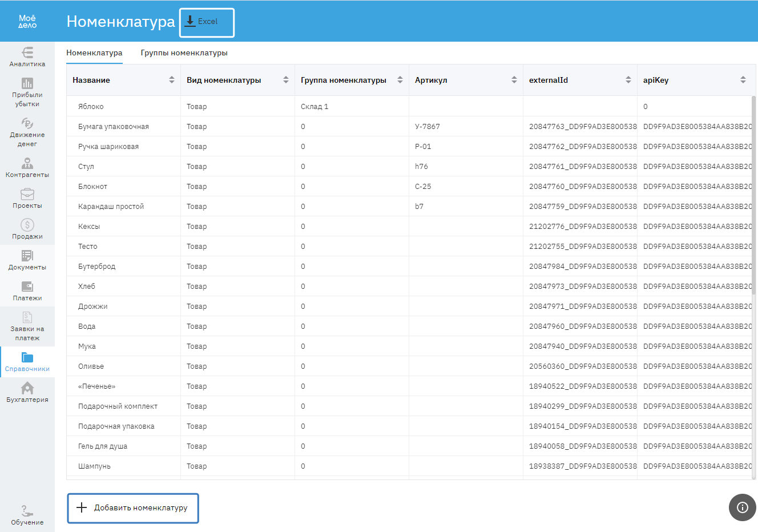
Task: Go to Прибыли убытки in sidebar
Action: (x=27, y=92)
